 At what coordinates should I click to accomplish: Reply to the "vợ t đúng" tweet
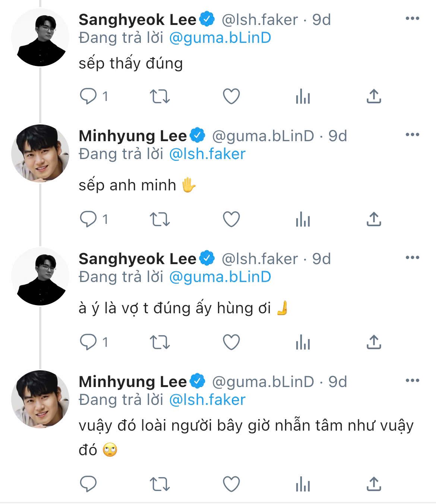click(89, 342)
